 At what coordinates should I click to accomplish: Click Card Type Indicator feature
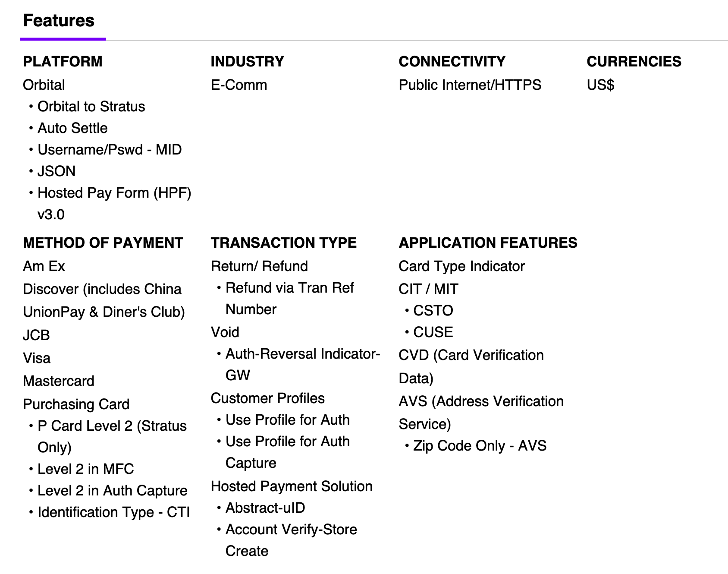tap(462, 266)
